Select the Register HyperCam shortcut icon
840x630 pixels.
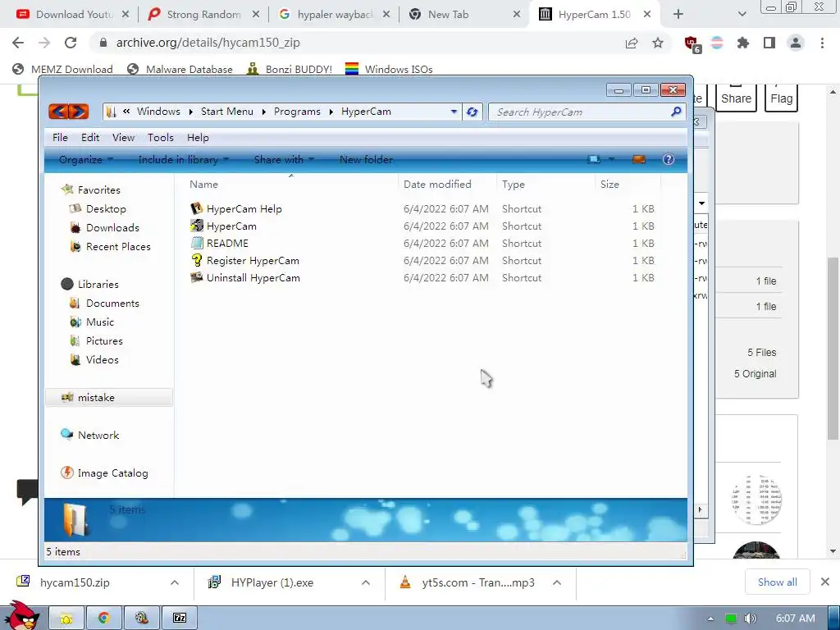click(x=197, y=260)
